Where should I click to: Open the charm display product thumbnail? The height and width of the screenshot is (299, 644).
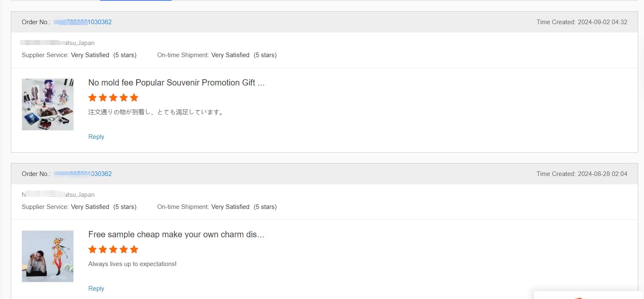47,256
